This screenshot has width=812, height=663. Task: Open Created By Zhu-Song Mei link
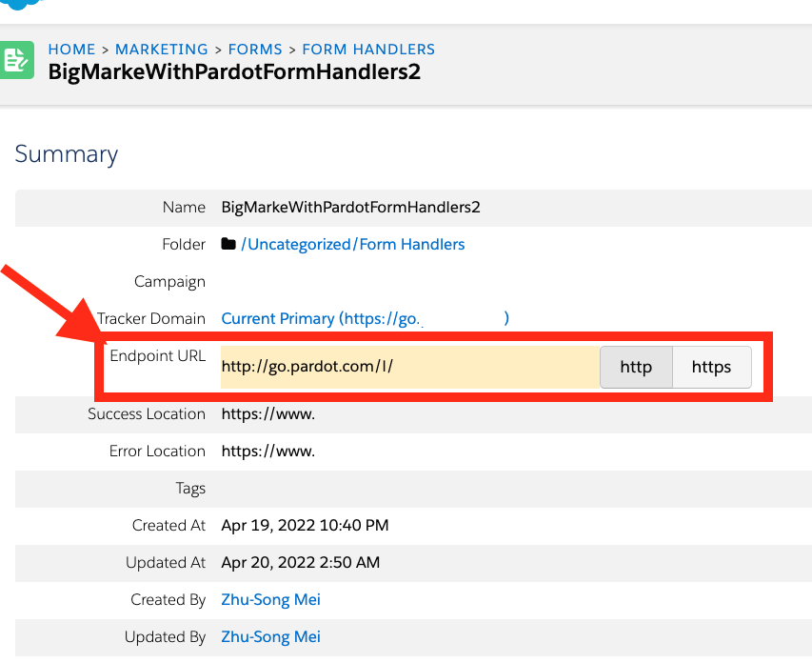pyautogui.click(x=271, y=600)
